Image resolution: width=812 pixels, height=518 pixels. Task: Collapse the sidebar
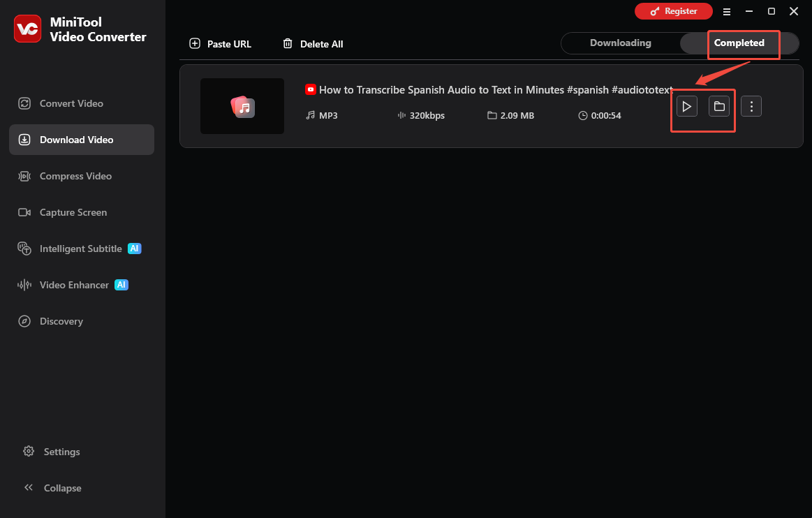52,488
